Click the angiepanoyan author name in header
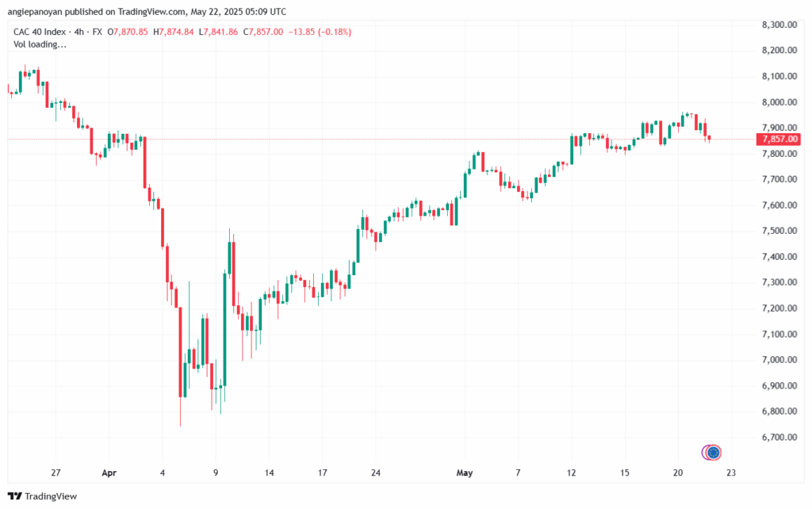Viewport: 812px width, 509px height. (35, 11)
